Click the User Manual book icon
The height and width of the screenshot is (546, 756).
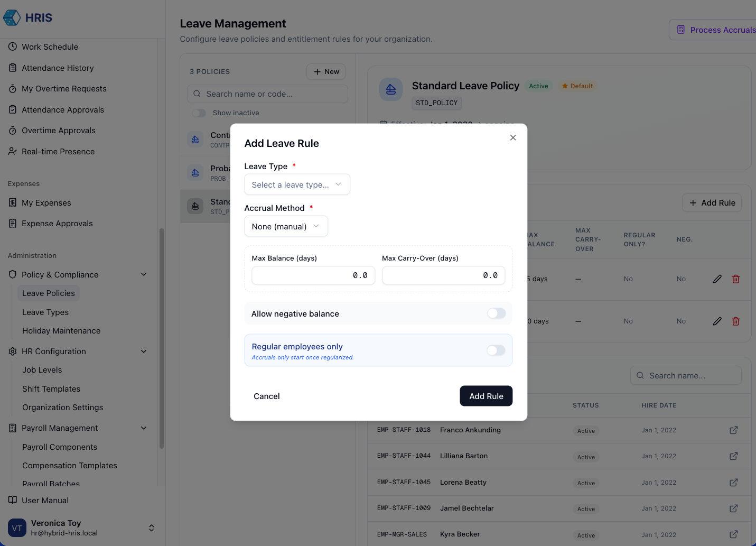(13, 500)
